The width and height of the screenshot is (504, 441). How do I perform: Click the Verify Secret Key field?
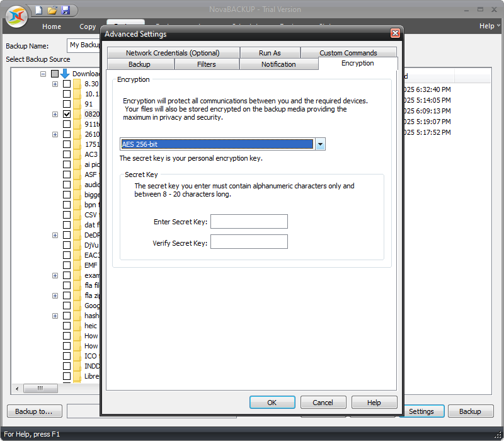click(249, 242)
